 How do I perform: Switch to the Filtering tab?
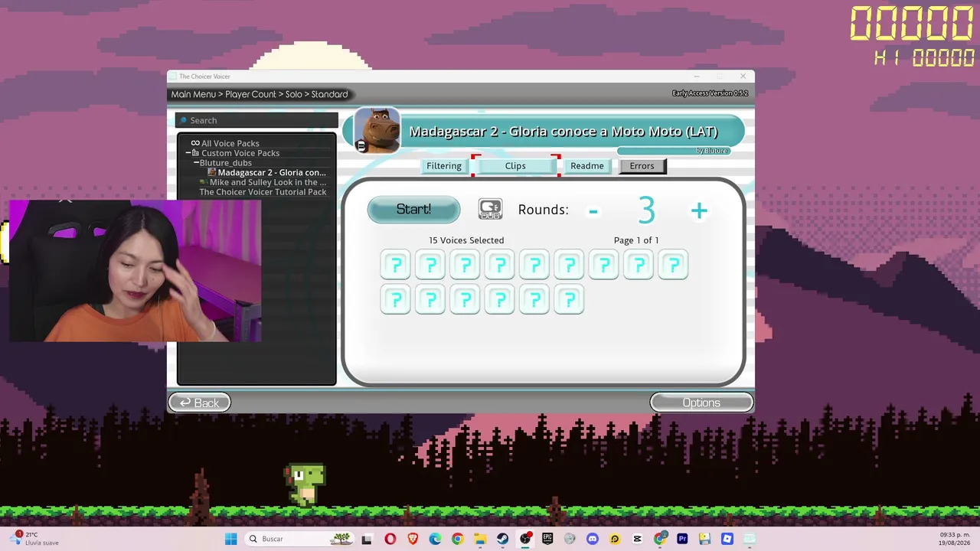click(444, 166)
